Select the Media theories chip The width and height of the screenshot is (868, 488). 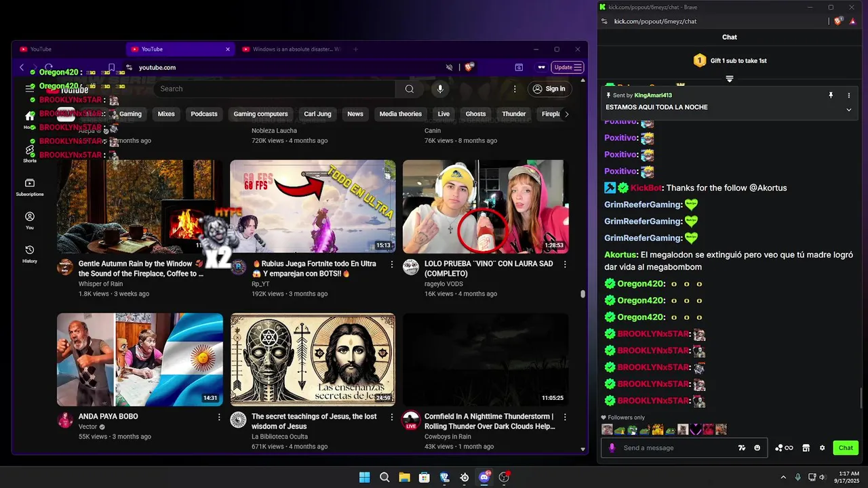click(x=401, y=114)
